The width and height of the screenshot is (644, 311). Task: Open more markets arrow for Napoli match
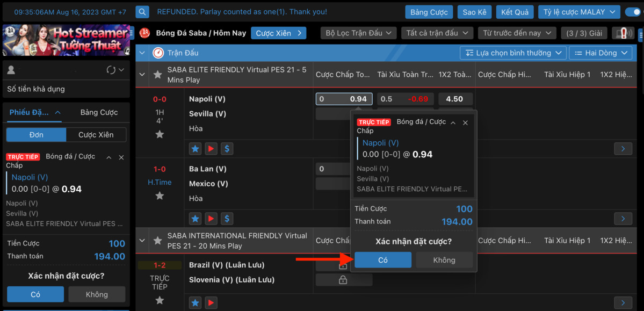coord(623,149)
